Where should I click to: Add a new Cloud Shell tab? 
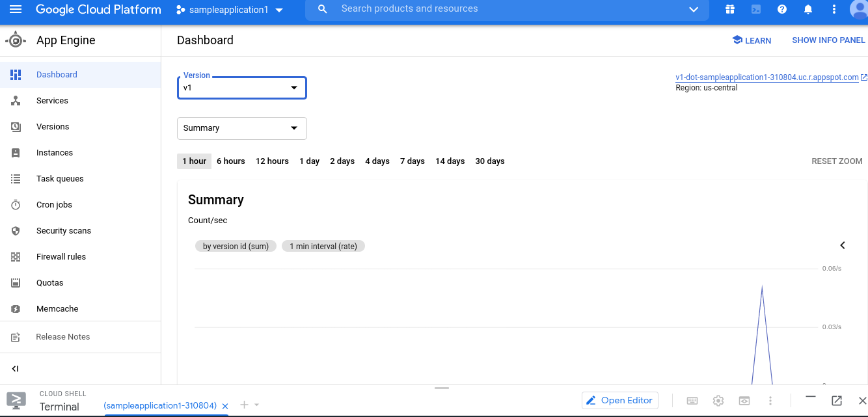coord(245,405)
